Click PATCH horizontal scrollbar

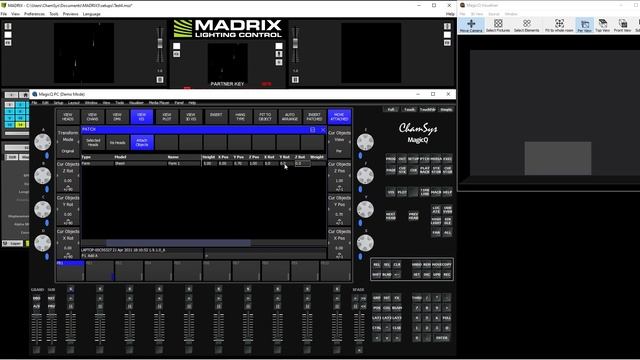coord(178,243)
